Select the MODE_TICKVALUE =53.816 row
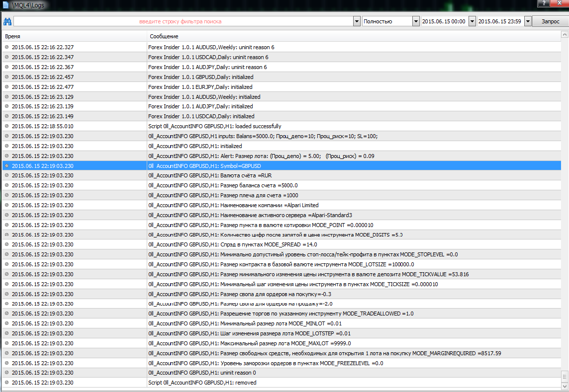Viewport: 569px width, 392px height. [282, 274]
